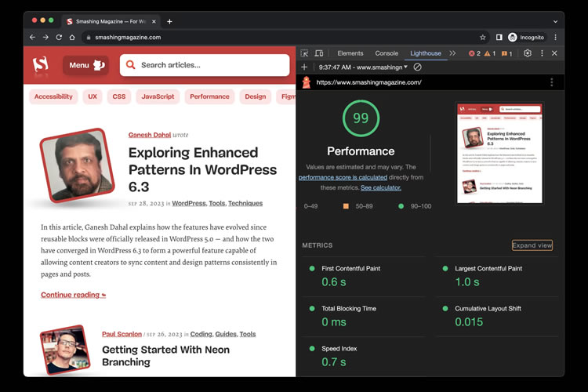Go to the browser home page icon
The height and width of the screenshot is (392, 588).
[x=72, y=37]
